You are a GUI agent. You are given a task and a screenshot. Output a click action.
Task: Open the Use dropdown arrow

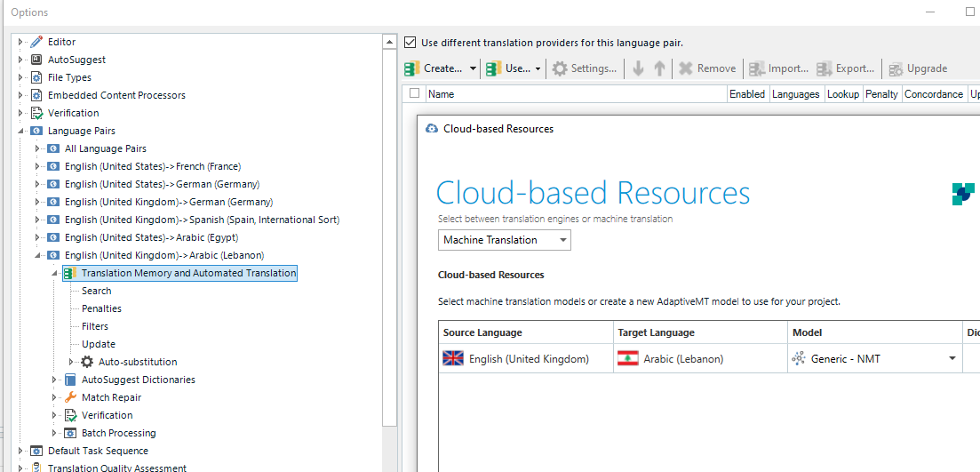(538, 68)
